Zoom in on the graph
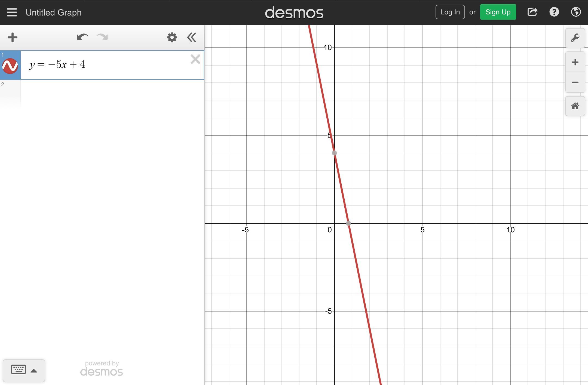 click(575, 62)
